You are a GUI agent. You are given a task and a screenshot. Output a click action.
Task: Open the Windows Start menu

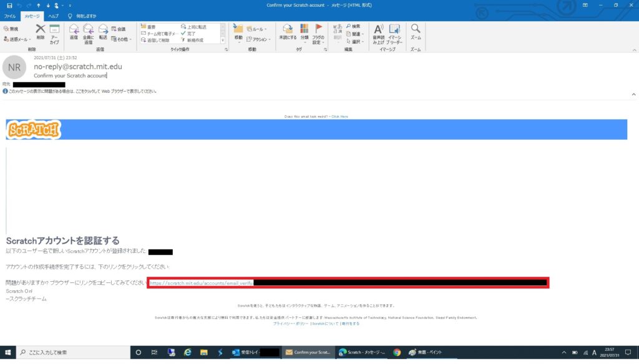(x=7, y=352)
